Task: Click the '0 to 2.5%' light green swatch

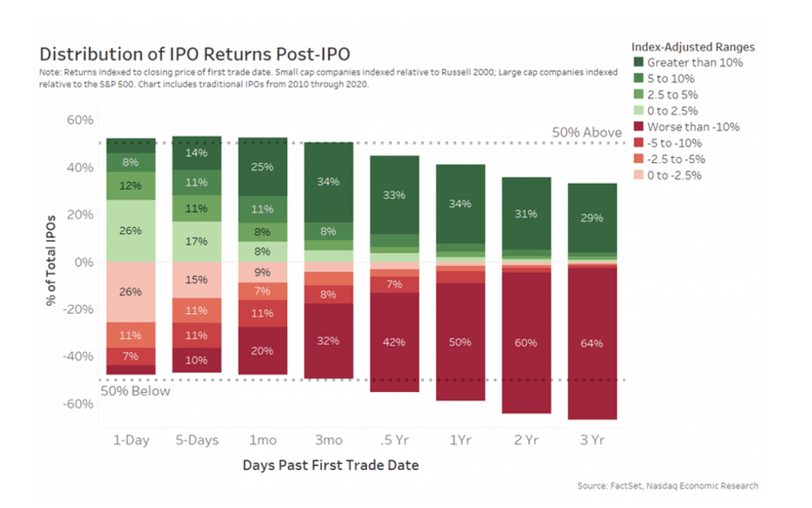Action: pyautogui.click(x=638, y=110)
